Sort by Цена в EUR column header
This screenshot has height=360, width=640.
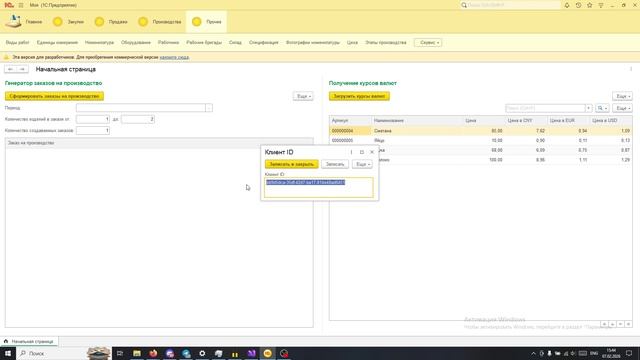point(569,120)
